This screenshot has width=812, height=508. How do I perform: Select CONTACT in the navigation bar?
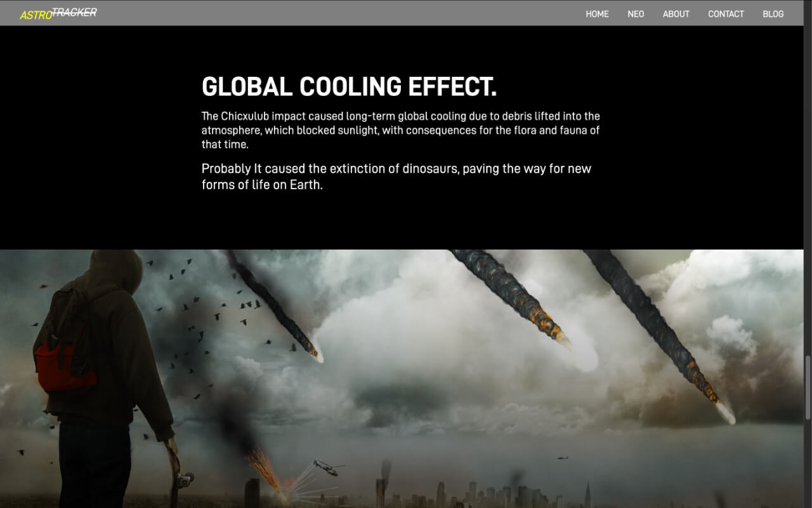(x=726, y=14)
